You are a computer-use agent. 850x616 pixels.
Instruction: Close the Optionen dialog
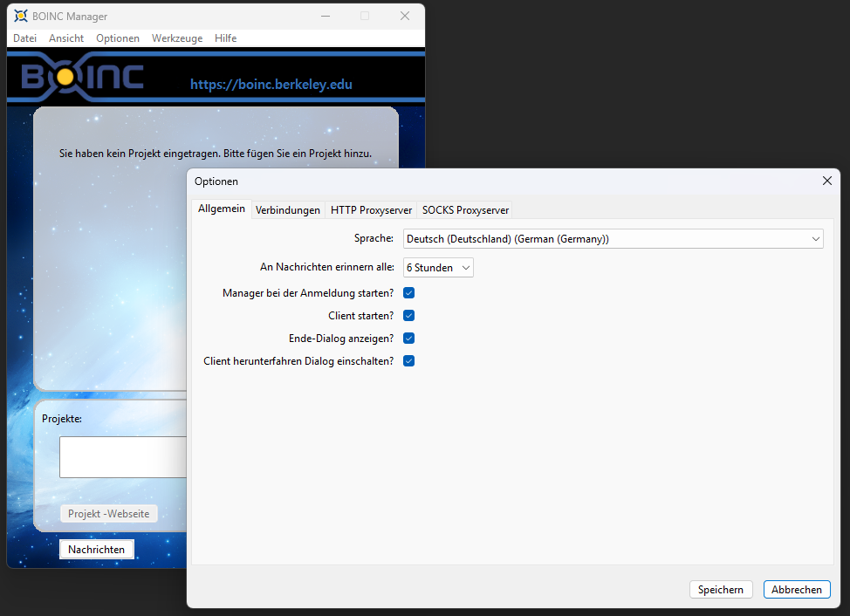click(826, 181)
